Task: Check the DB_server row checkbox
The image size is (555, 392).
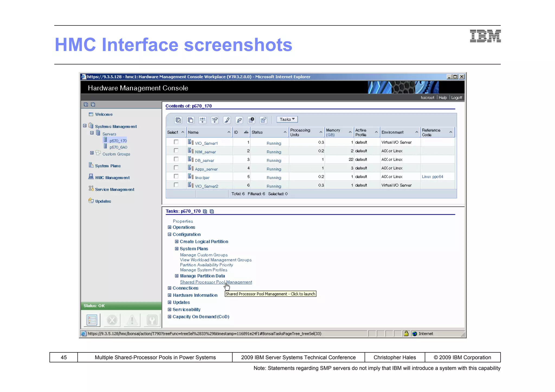Action: click(176, 159)
